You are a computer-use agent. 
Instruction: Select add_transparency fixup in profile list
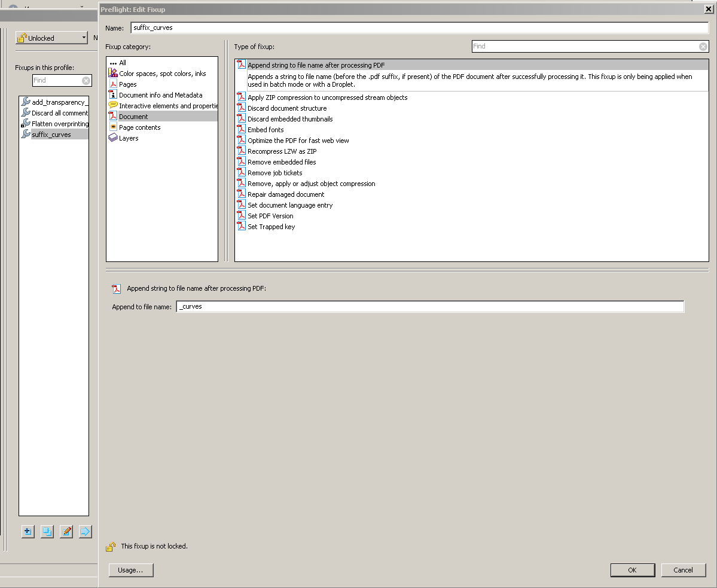coord(54,102)
